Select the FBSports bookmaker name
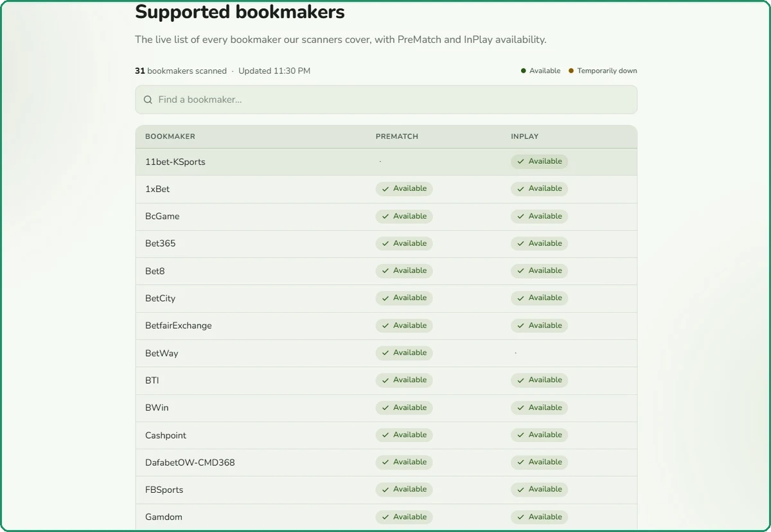The height and width of the screenshot is (532, 771). pos(164,490)
